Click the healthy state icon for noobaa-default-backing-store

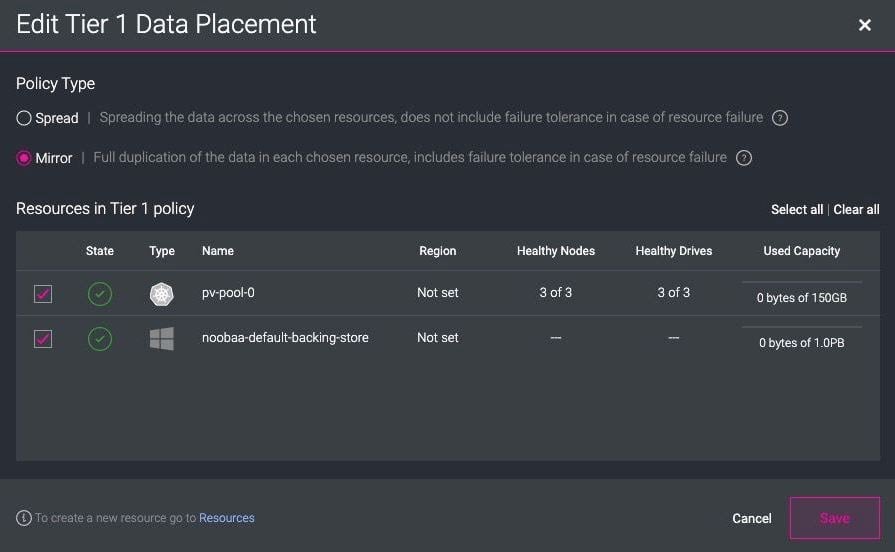100,339
